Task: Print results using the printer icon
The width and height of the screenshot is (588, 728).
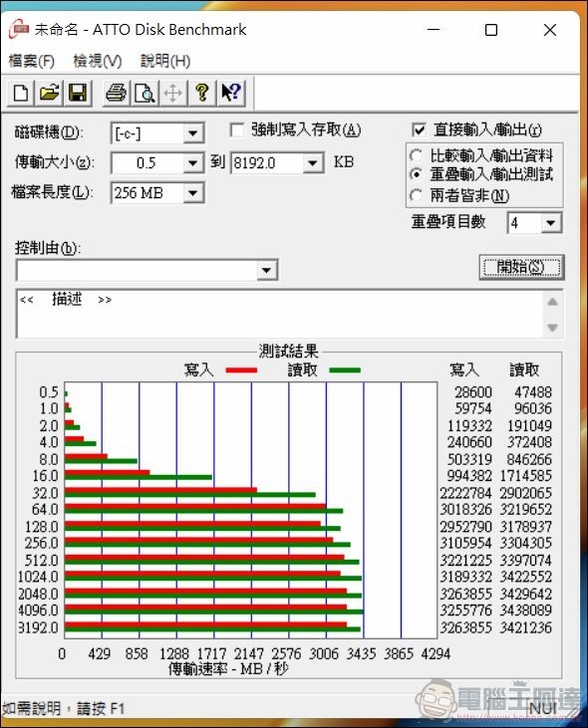Action: [x=116, y=93]
